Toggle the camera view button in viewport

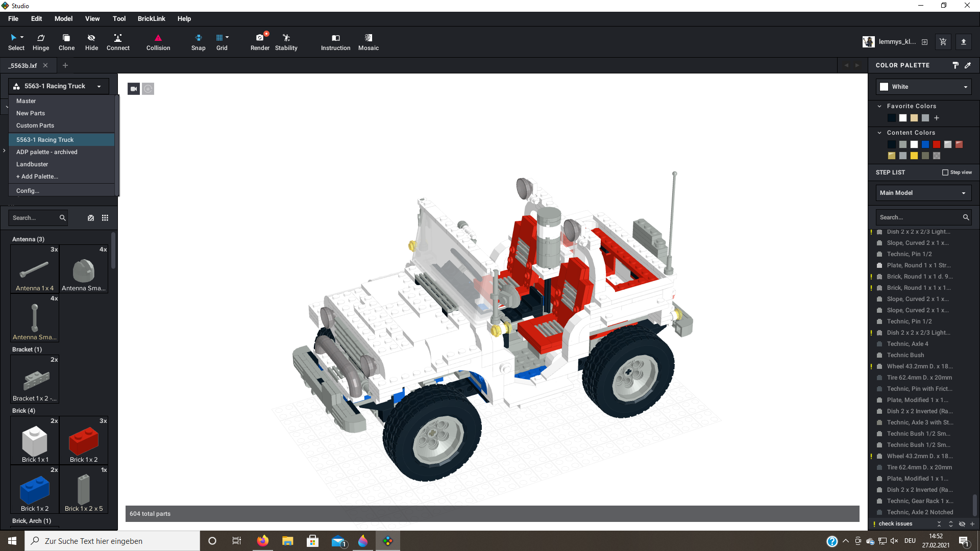click(134, 89)
